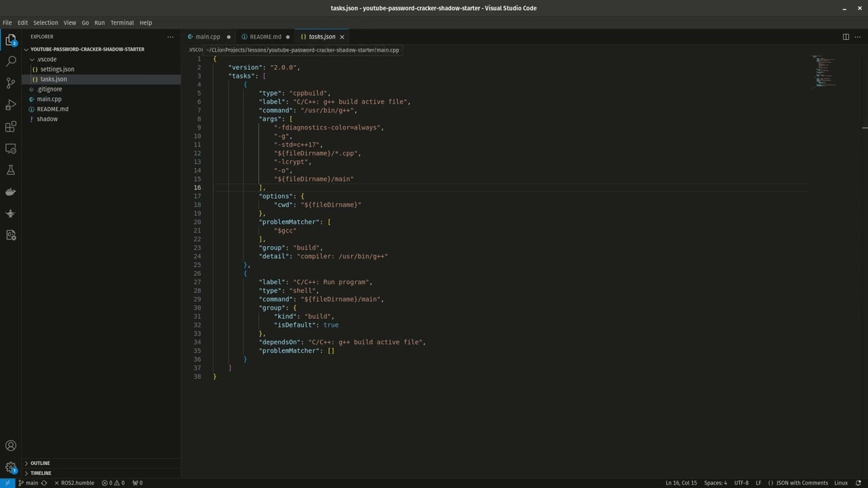Viewport: 868px width, 488px height.
Task: Switch to the README.md editor tab
Action: [265, 37]
